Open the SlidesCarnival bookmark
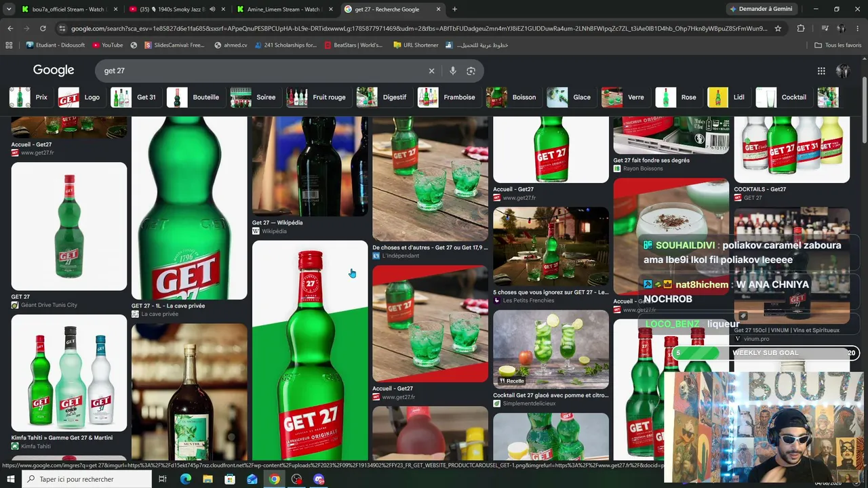Image resolution: width=868 pixels, height=488 pixels. click(173, 45)
